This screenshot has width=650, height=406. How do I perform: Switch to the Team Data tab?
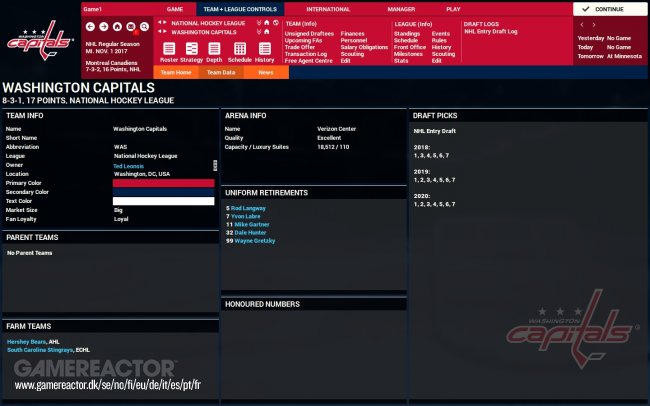click(x=221, y=72)
